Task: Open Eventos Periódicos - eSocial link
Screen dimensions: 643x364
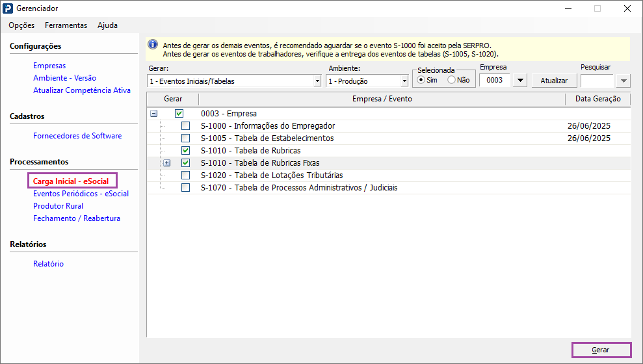Action: [81, 194]
